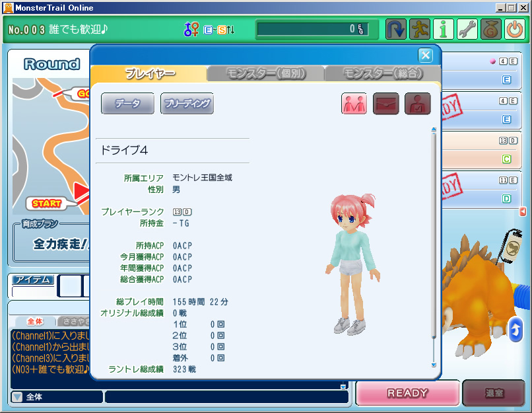Maximize the MonsterTrail Online window
532x413 pixels.
[512, 7]
